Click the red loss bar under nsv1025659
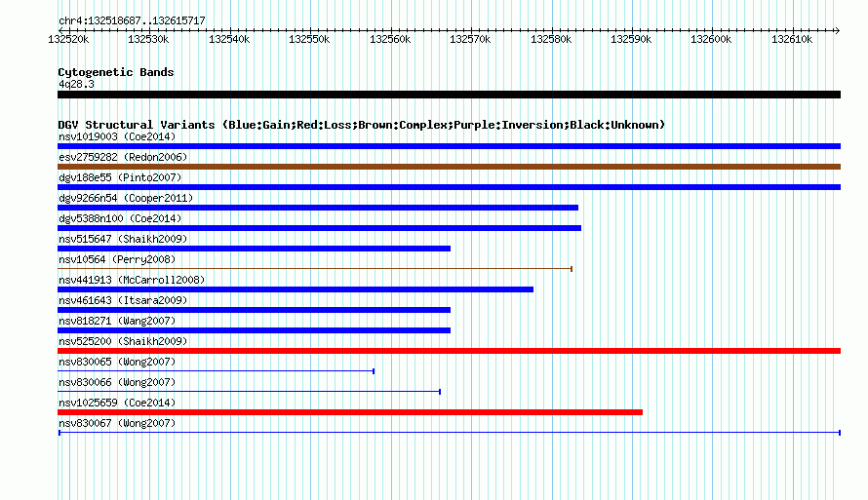 [x=350, y=412]
